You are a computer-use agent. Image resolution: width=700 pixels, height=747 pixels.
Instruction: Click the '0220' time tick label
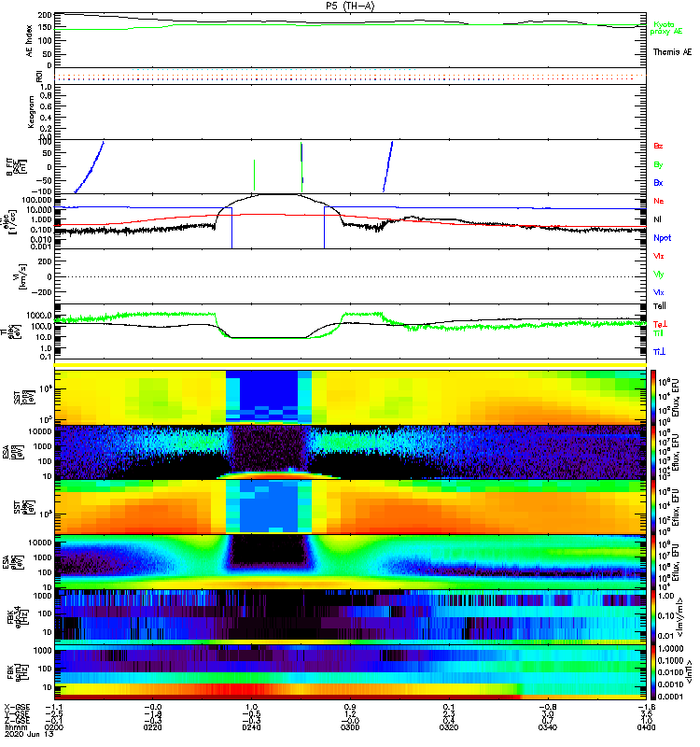point(152,727)
